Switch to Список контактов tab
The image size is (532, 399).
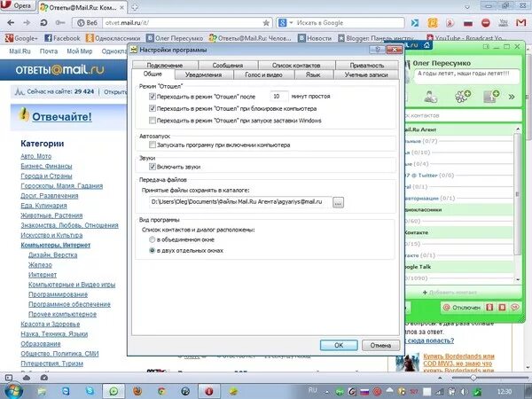[x=296, y=65]
